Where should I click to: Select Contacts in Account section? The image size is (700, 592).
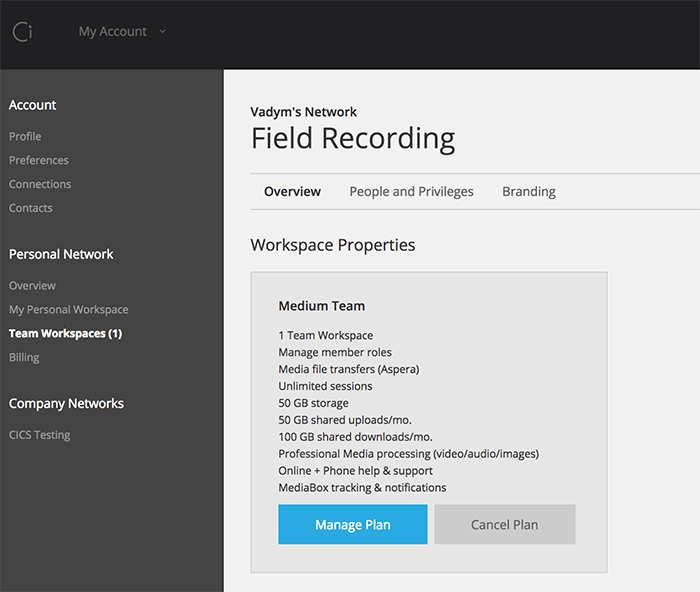point(31,208)
